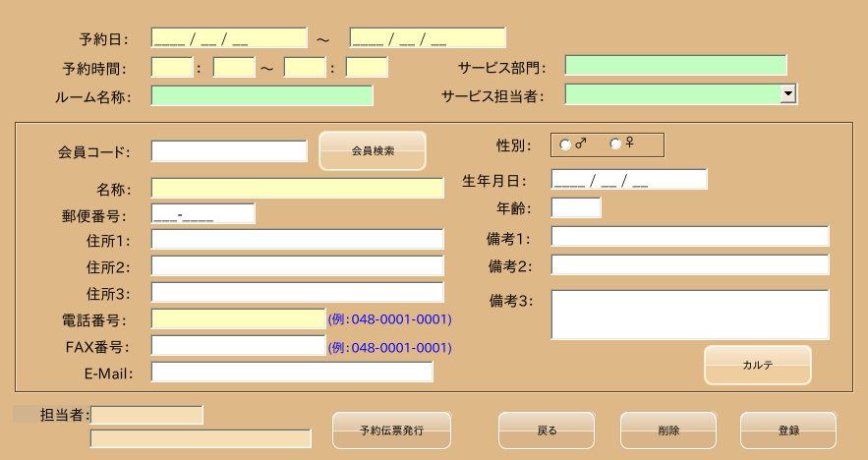Screen dimensions: 868x460
Task: Click the 備考1 input field
Action: pos(690,236)
